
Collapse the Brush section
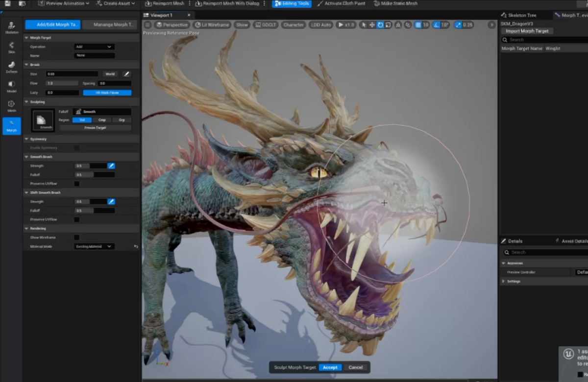[x=26, y=65]
